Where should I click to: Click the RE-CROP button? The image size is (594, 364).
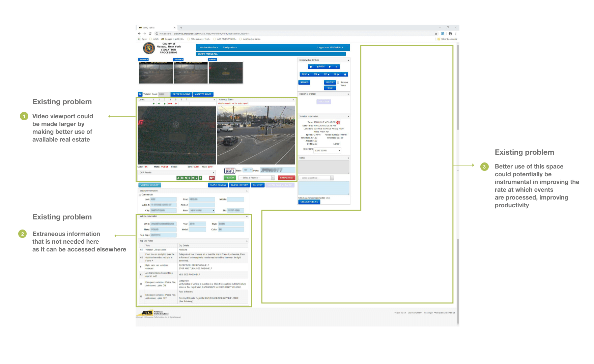(258, 185)
